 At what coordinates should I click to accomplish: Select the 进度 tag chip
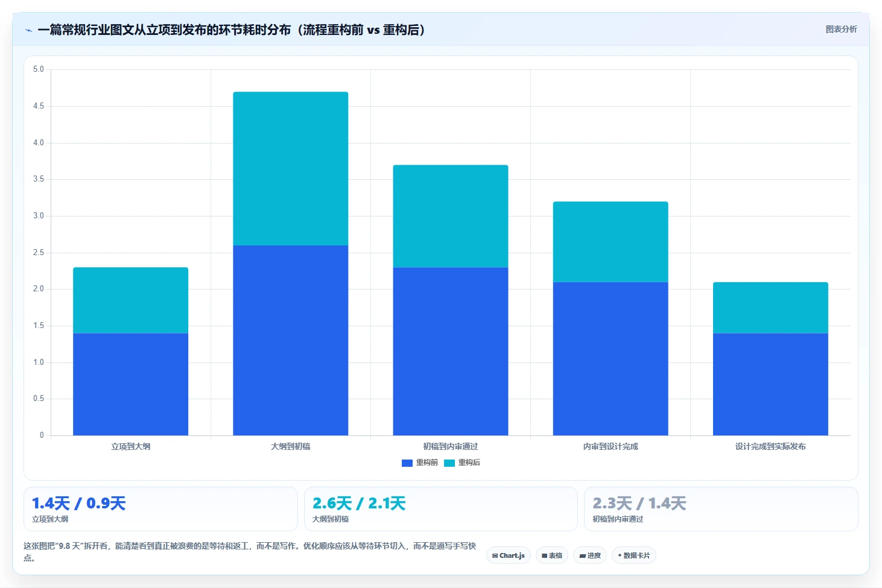pos(590,555)
